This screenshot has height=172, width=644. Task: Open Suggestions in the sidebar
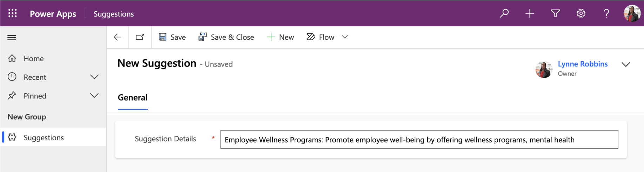click(43, 138)
